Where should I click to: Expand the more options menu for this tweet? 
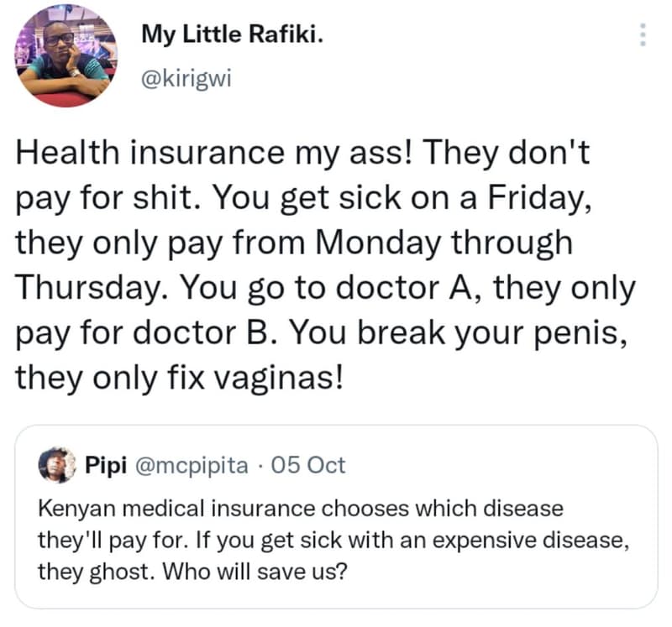point(641,34)
